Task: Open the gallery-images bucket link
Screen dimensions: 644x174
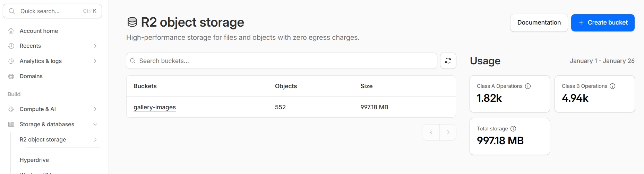Action: (x=155, y=107)
